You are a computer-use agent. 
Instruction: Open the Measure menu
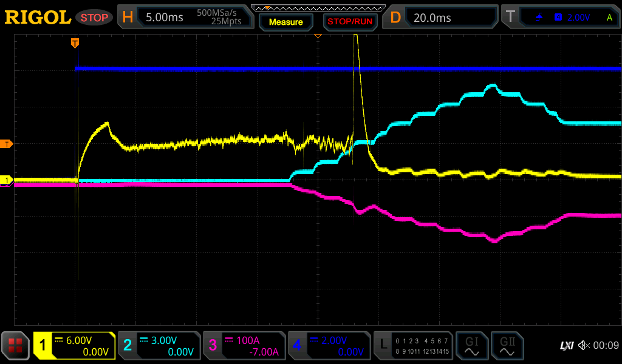pyautogui.click(x=285, y=22)
